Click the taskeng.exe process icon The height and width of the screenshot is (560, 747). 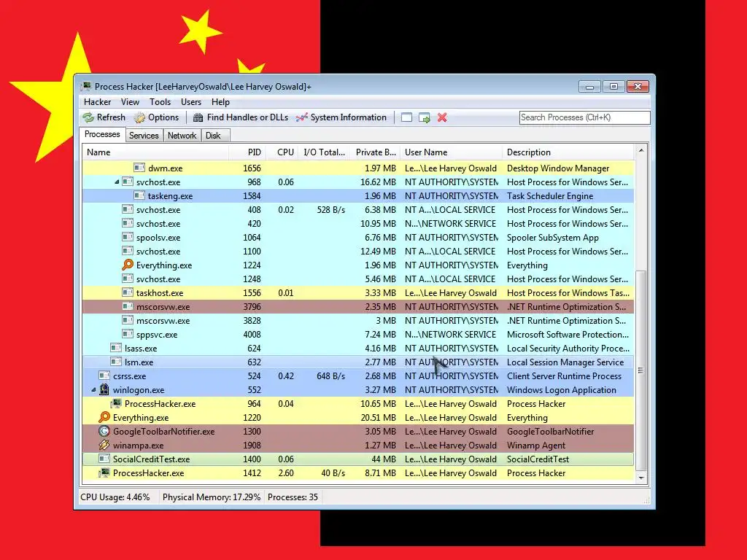139,195
